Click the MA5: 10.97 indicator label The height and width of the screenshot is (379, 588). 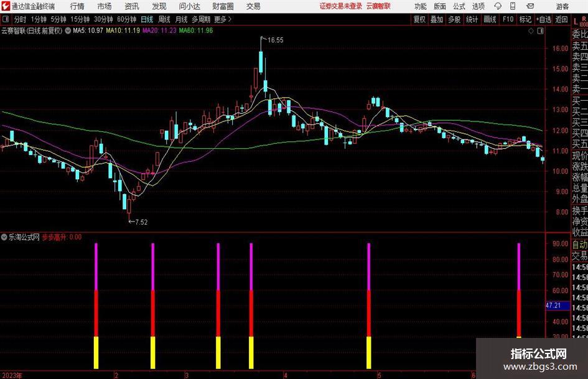(88, 30)
